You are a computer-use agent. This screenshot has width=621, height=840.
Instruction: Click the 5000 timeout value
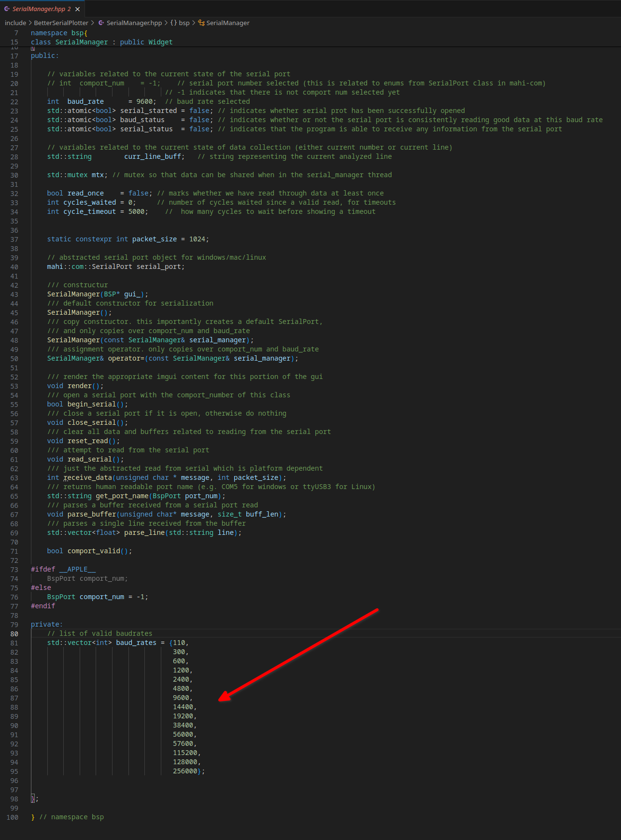pyautogui.click(x=136, y=212)
